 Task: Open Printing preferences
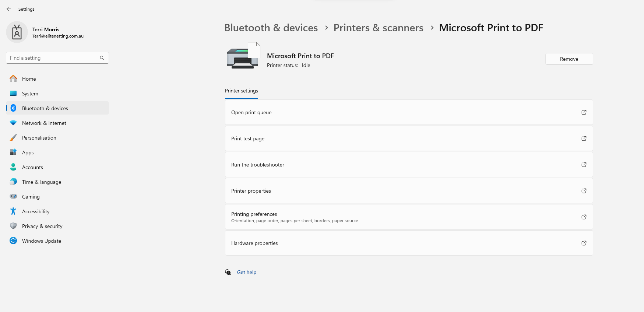(409, 217)
